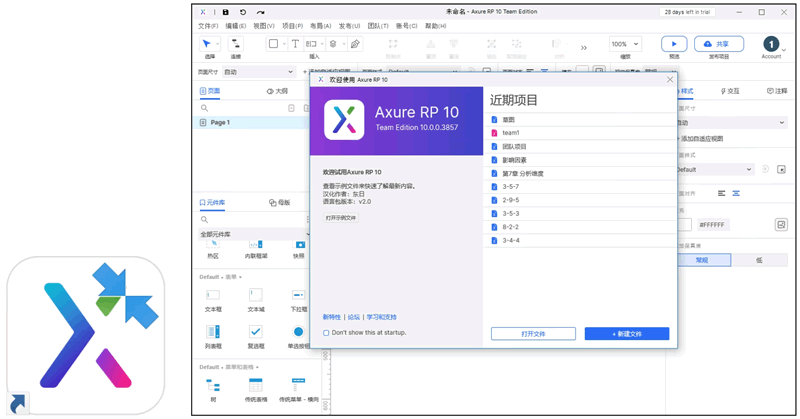The height and width of the screenshot is (419, 800).
Task: Click the layered-widget insert icon in toolbar
Action: (x=333, y=44)
